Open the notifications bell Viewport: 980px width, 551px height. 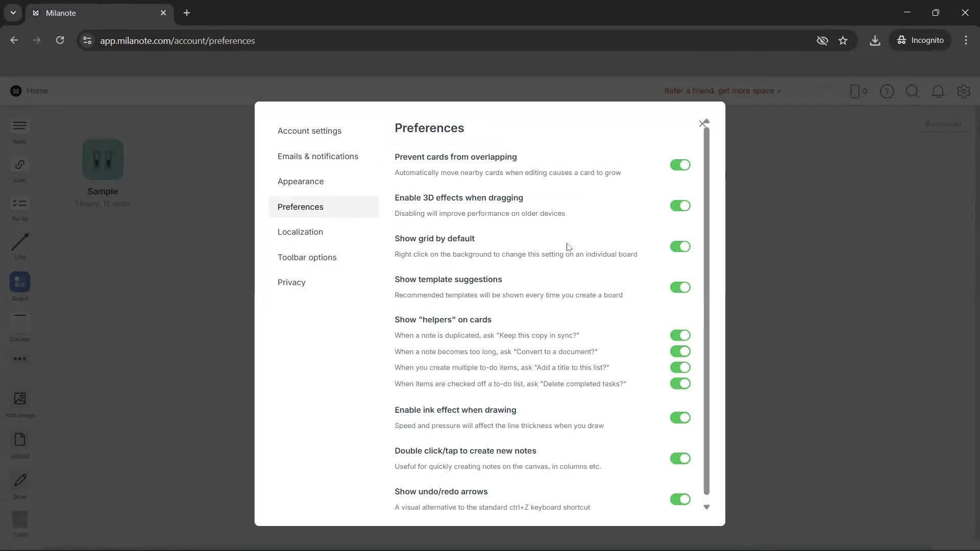click(938, 91)
